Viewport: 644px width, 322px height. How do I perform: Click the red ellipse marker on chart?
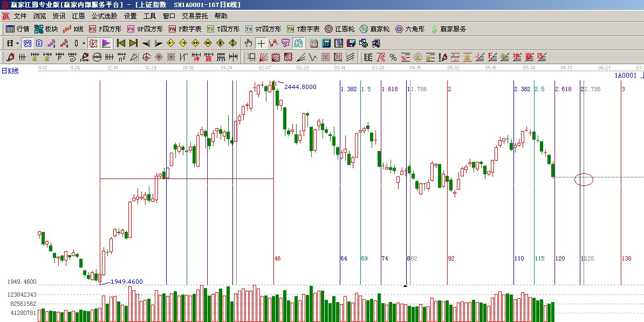pos(584,180)
